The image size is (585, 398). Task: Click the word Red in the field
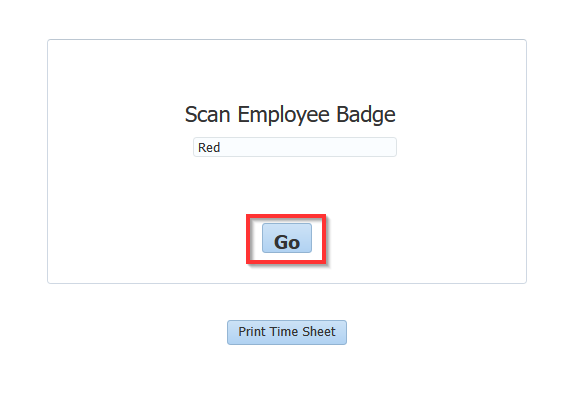coord(209,147)
